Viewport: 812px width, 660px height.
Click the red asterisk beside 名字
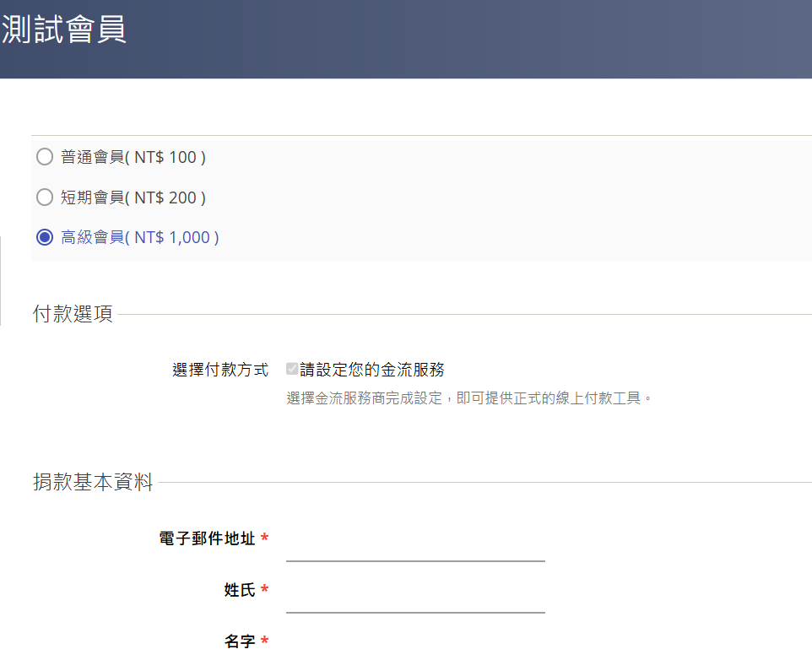pos(265,641)
